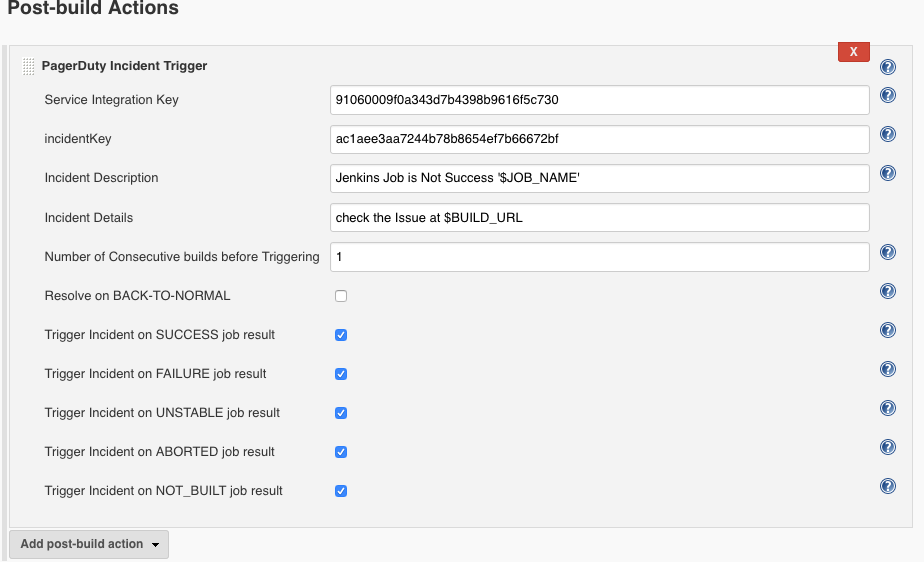Uncheck Trigger Incident on NOT_BUILT job result
Viewport: 924px width, 562px height.
point(341,491)
